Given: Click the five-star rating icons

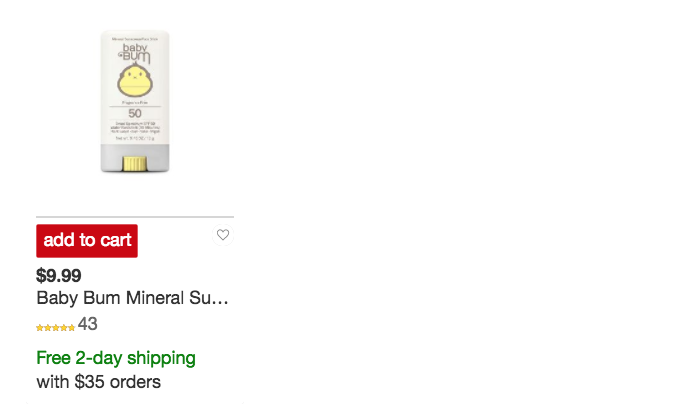Looking at the screenshot, I should [x=55, y=327].
